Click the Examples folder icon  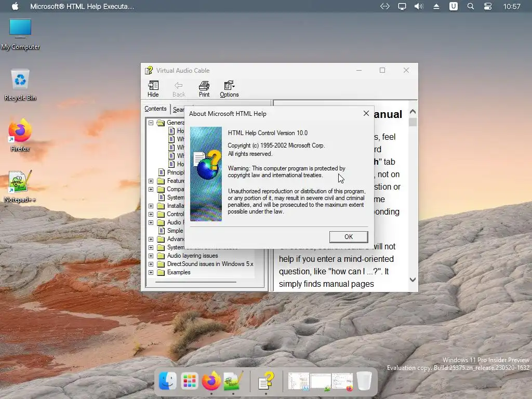click(161, 272)
